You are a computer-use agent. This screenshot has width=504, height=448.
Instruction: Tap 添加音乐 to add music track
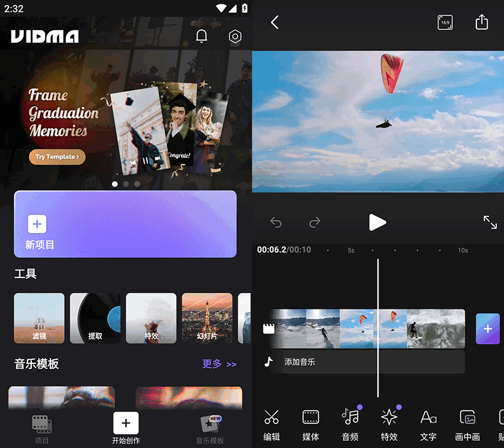300,362
